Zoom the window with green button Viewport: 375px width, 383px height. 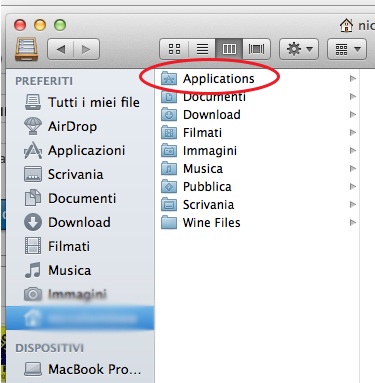click(60, 25)
